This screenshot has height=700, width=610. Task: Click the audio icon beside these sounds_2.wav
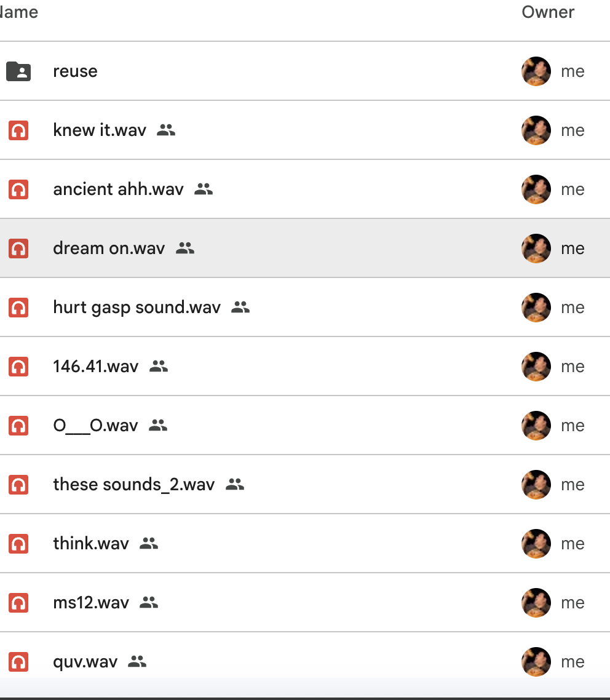pyautogui.click(x=18, y=485)
